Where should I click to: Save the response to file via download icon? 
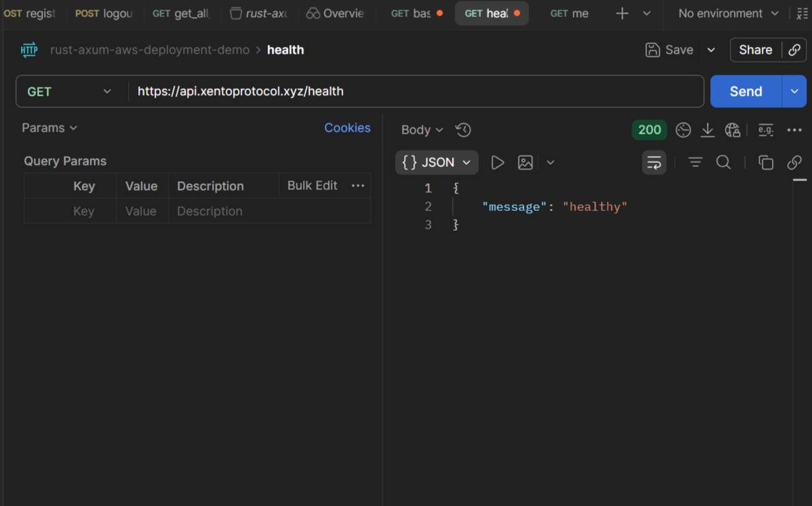(x=708, y=130)
